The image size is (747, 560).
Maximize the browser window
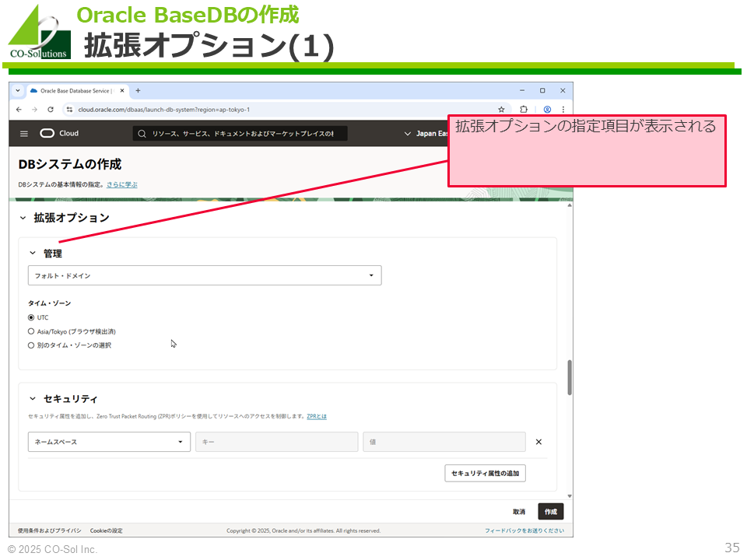point(542,90)
